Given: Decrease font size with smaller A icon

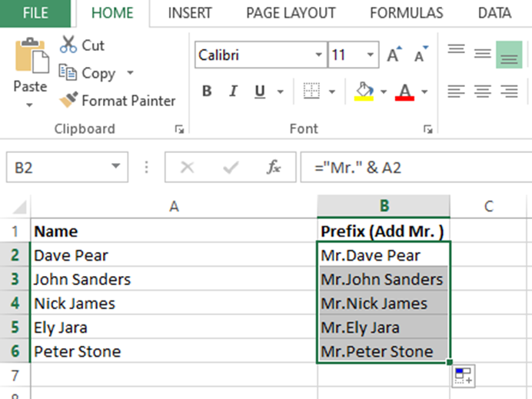Looking at the screenshot, I should [420, 55].
